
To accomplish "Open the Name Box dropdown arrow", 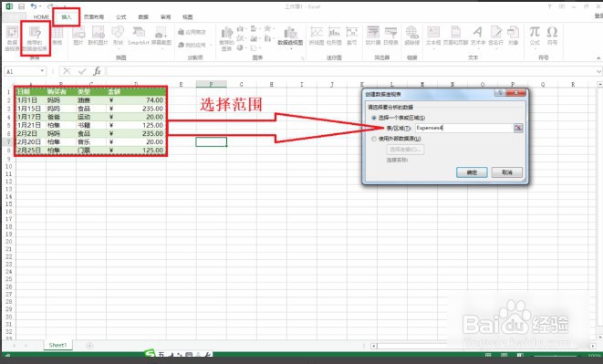I will pyautogui.click(x=42, y=71).
